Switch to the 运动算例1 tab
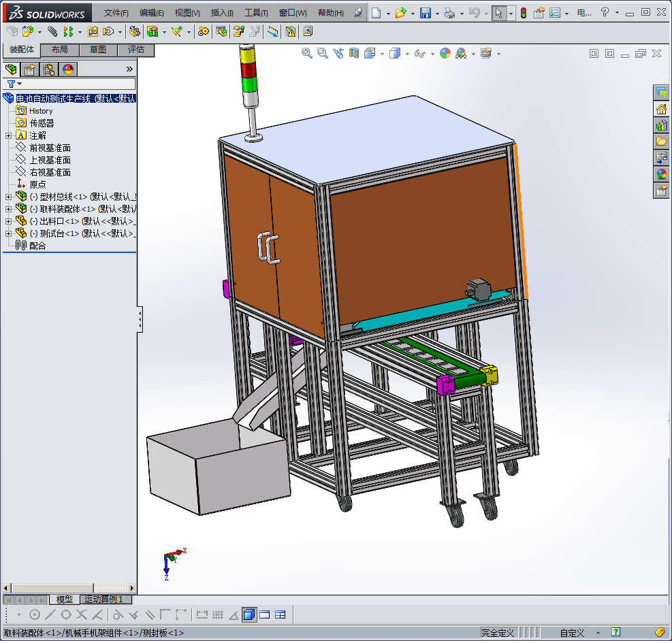Screen dimensions: 672x641 [103, 599]
